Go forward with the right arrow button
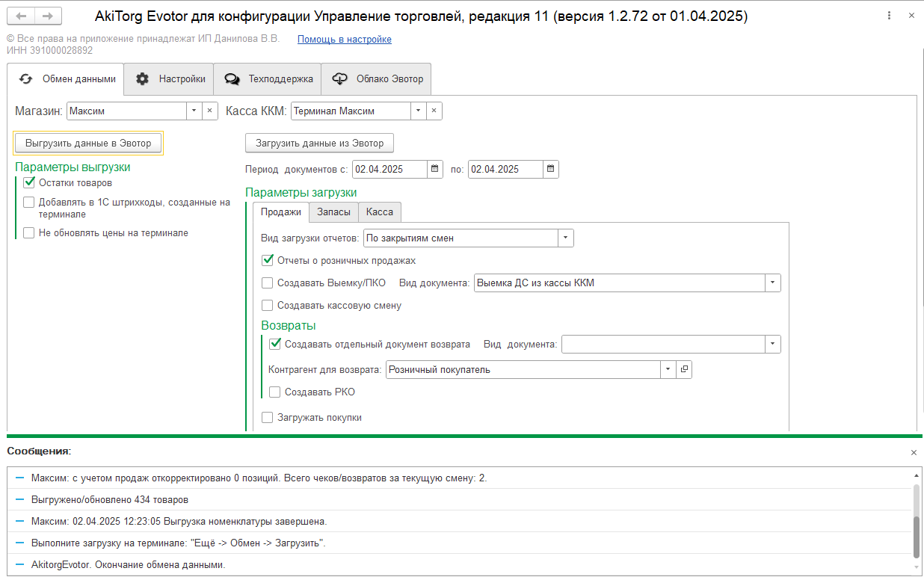This screenshot has width=924, height=577. tap(48, 16)
